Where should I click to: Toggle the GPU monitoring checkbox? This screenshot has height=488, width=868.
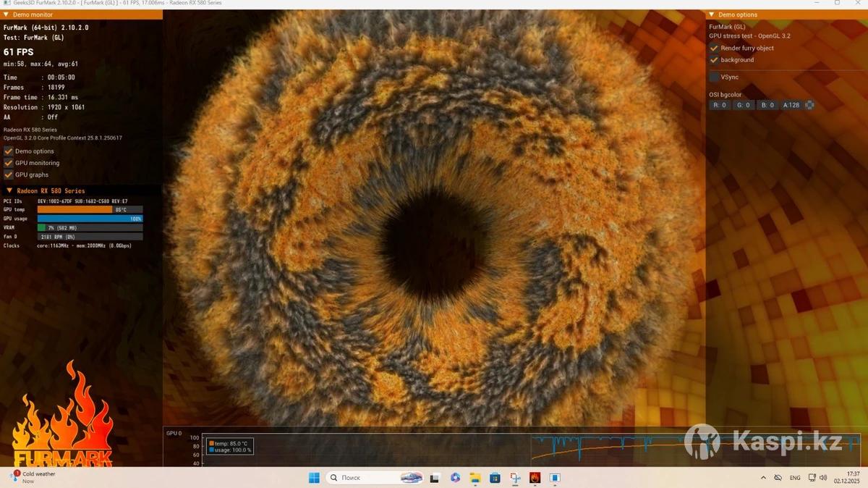(9, 163)
